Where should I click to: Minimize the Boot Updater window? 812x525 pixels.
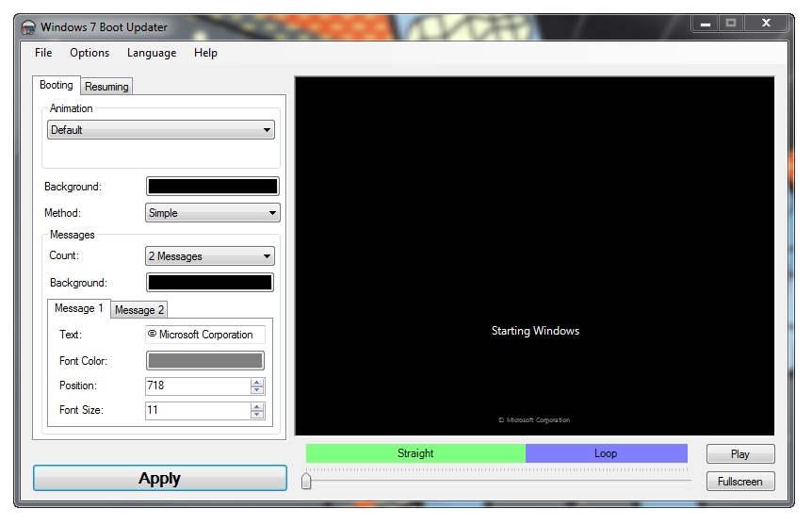point(705,24)
